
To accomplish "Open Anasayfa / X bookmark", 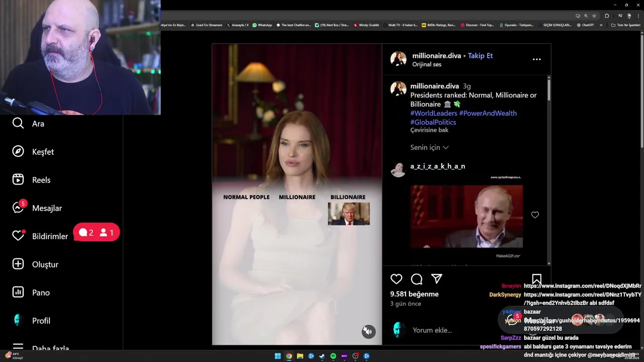I will click(x=237, y=25).
